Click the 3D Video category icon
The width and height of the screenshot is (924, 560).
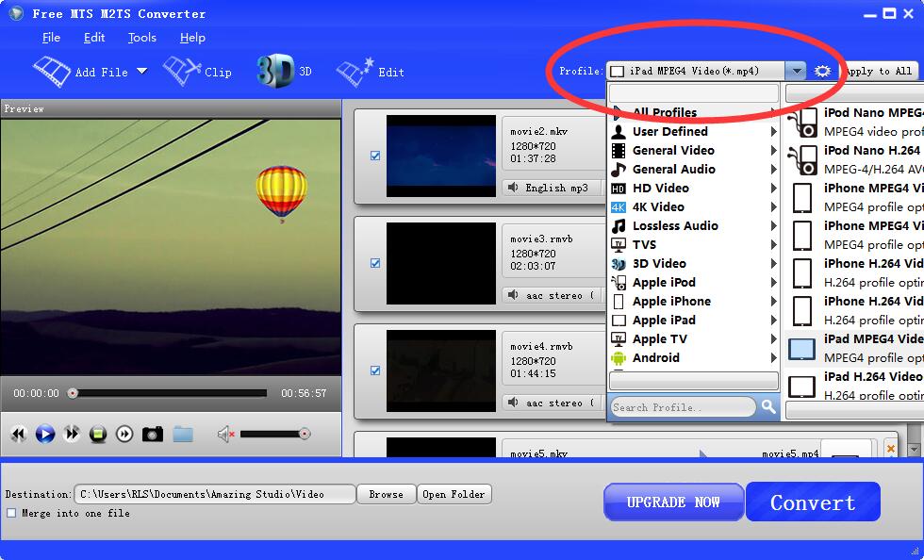point(619,263)
